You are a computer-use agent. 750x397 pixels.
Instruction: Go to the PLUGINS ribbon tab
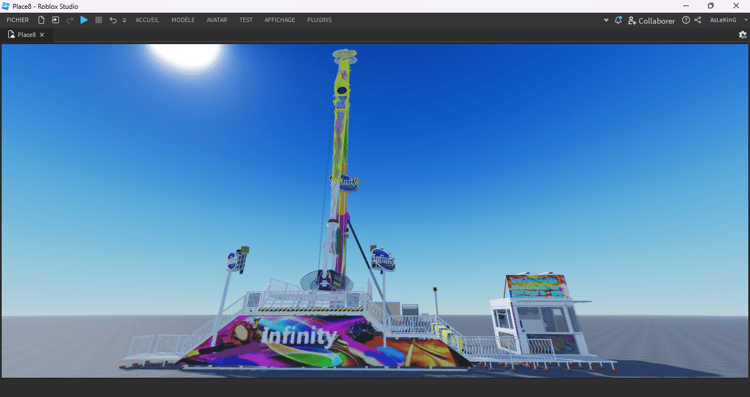coord(320,20)
